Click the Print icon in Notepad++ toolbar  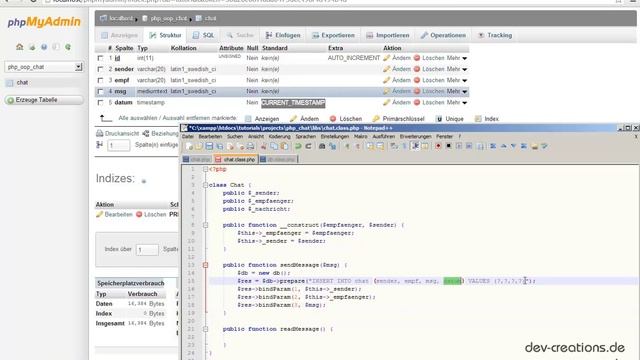[x=250, y=146]
